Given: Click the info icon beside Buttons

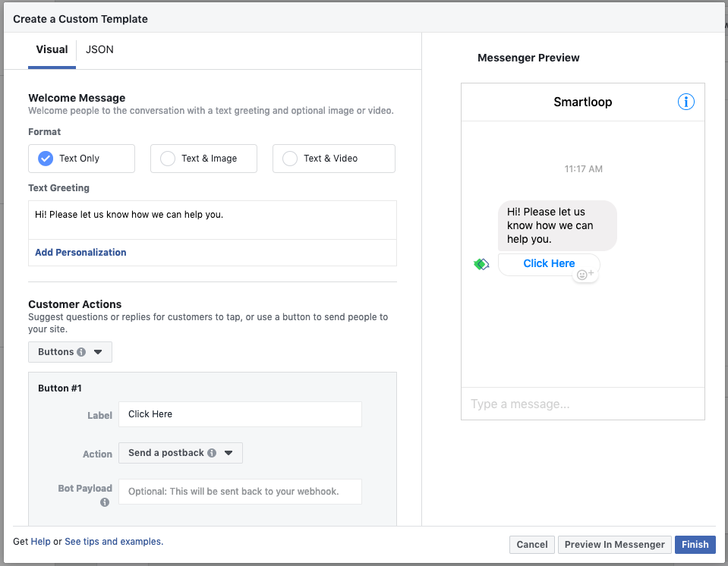Looking at the screenshot, I should [x=81, y=352].
